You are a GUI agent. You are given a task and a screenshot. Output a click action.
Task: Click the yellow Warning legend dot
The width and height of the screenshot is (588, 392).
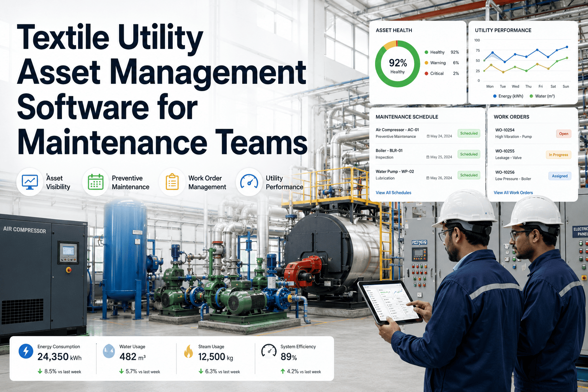(x=426, y=63)
